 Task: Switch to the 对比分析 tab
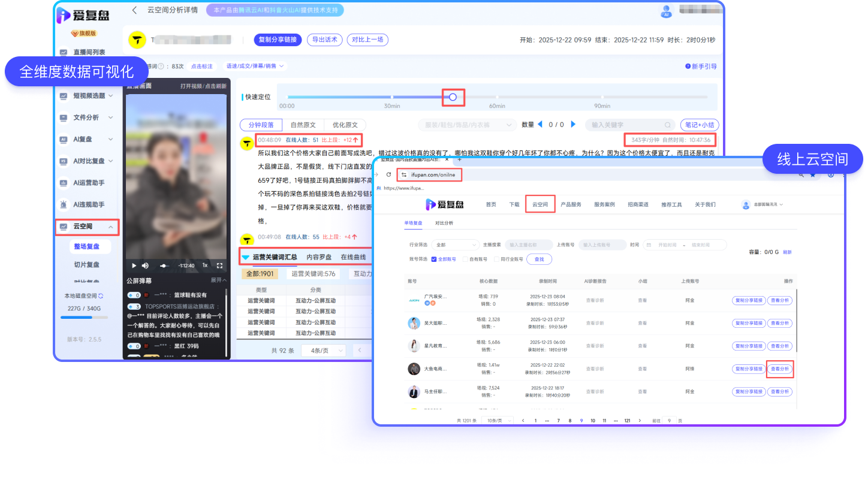444,223
